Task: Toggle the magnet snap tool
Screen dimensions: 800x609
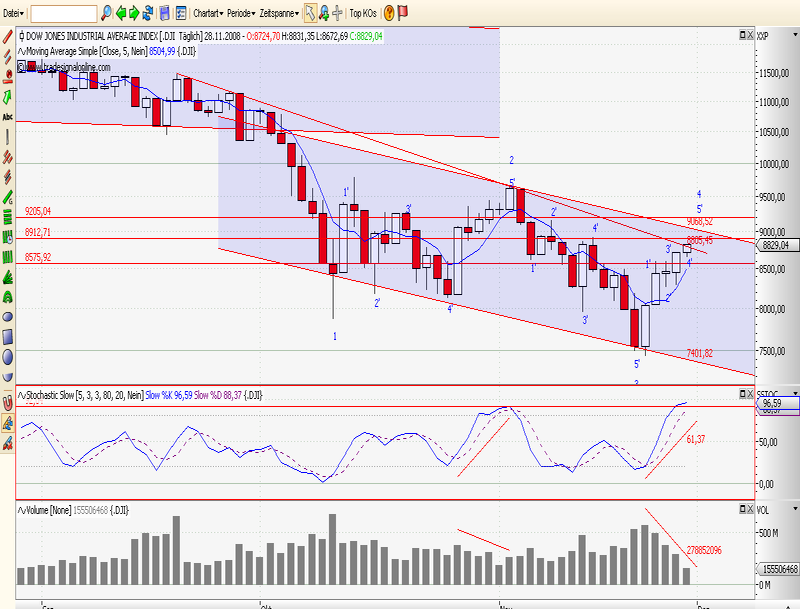Action: [x=8, y=403]
